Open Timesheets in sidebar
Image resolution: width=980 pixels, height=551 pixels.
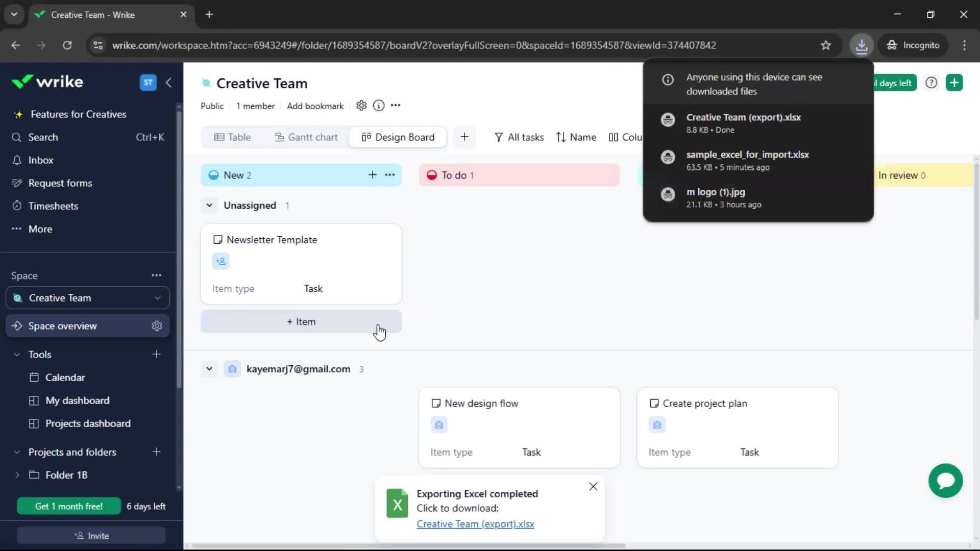(53, 206)
